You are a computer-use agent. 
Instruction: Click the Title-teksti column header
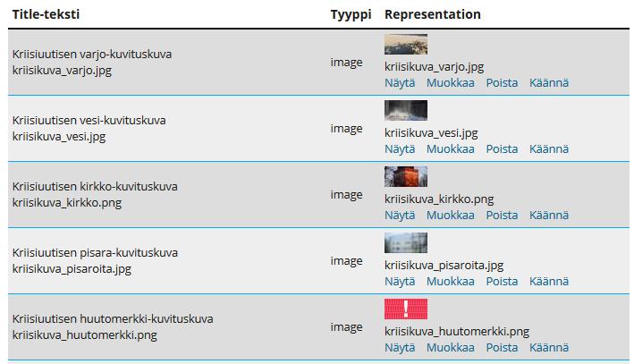[46, 14]
